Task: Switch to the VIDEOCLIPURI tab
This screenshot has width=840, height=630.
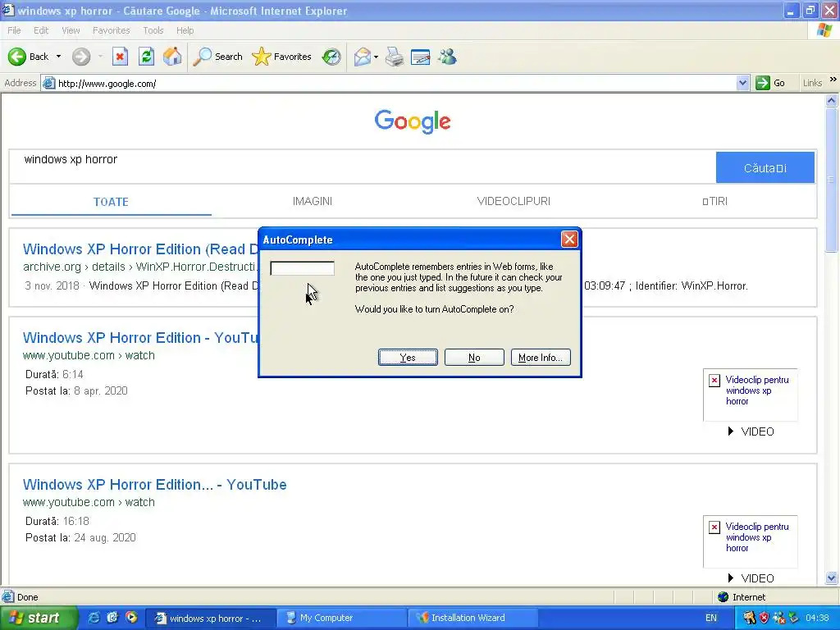Action: pos(514,202)
